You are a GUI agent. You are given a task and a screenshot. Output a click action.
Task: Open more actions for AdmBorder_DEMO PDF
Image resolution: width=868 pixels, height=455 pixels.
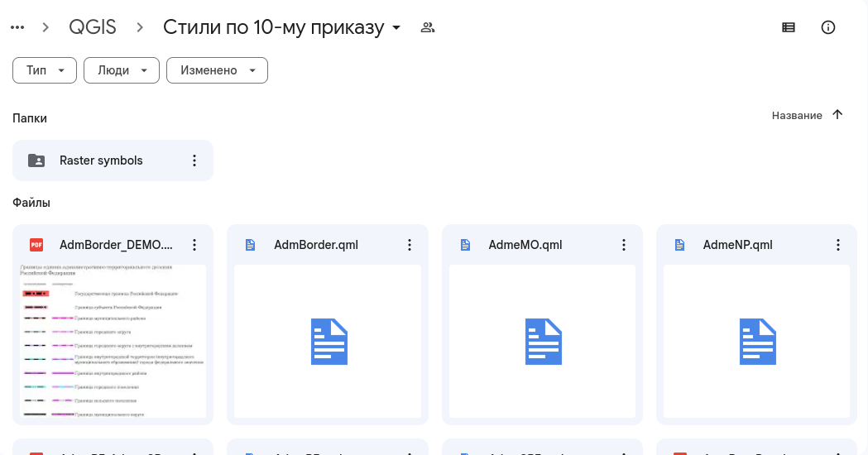194,245
